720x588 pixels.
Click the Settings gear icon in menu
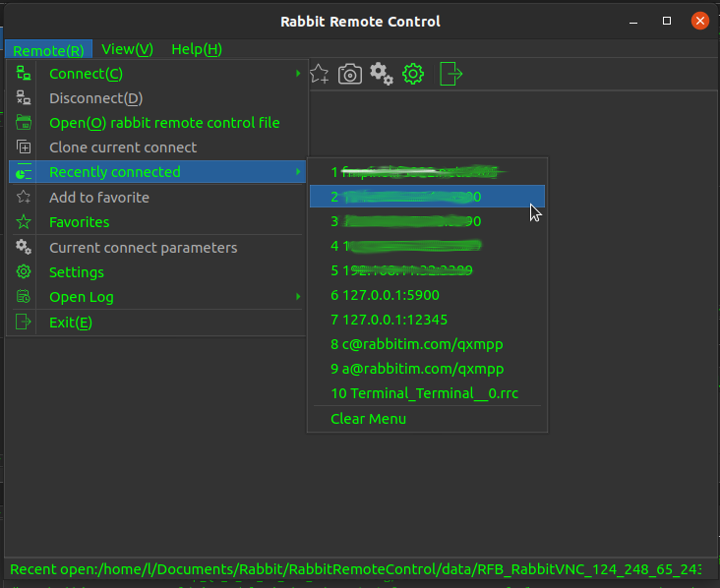[x=24, y=271]
